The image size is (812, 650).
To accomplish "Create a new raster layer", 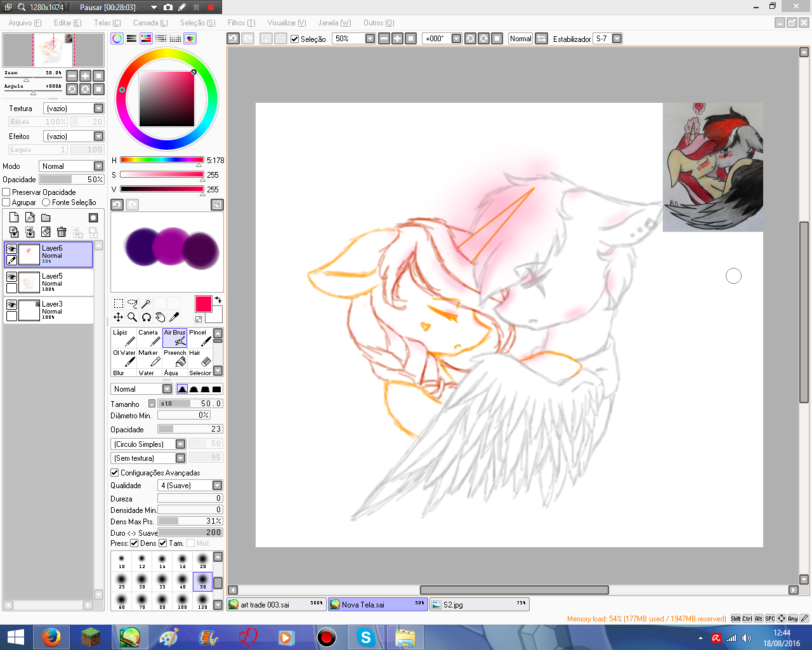I will coord(14,217).
